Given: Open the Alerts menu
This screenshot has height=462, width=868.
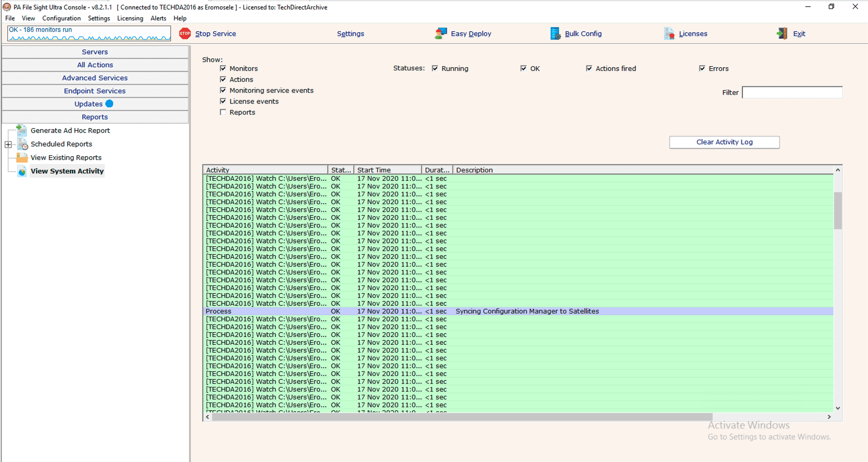Looking at the screenshot, I should coord(158,18).
